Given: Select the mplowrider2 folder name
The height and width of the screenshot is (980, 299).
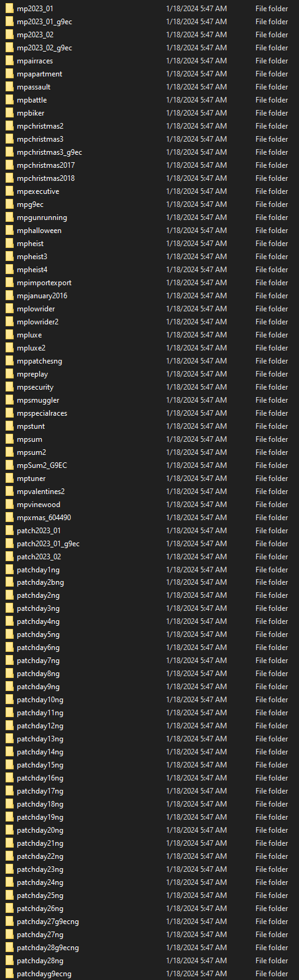Looking at the screenshot, I should tap(37, 322).
